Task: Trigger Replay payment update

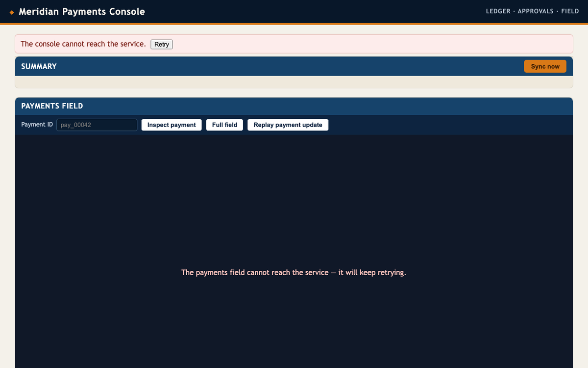Action: point(288,125)
